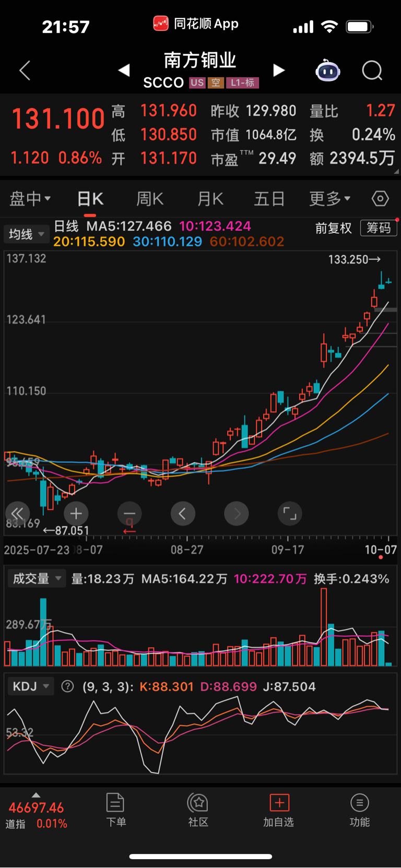
Task: Select the 五日 five-day tab
Action: pyautogui.click(x=269, y=199)
